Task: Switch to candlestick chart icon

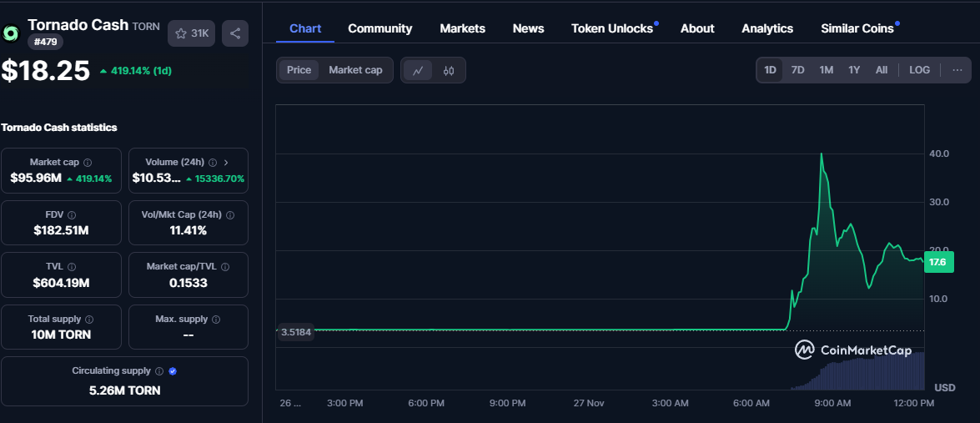Action: point(449,70)
